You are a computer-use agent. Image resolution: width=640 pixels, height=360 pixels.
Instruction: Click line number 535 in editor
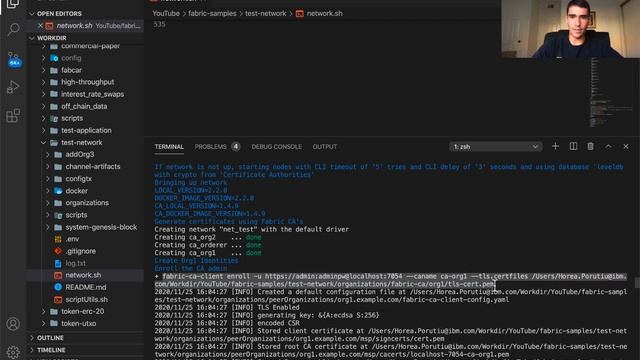(159, 24)
